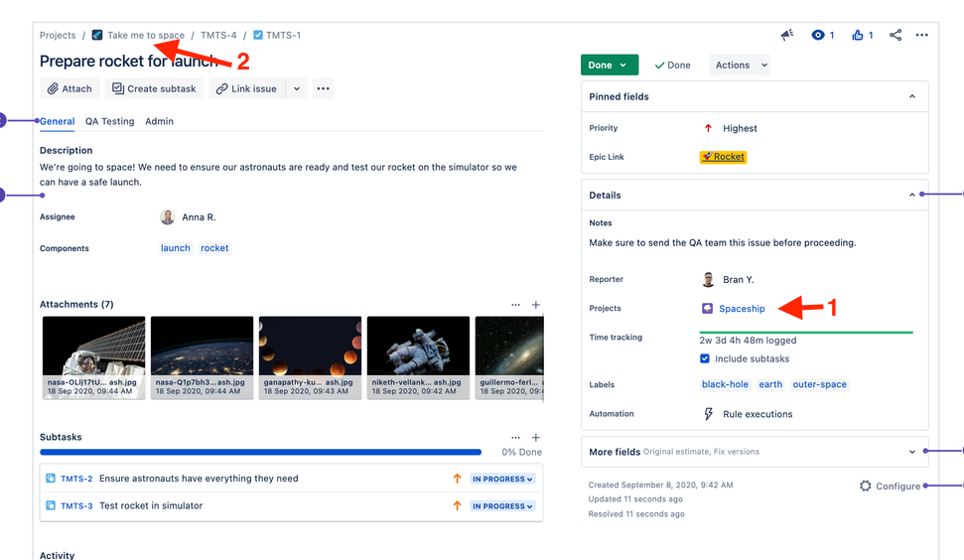Image resolution: width=964 pixels, height=560 pixels.
Task: Open the green Done status dropdown
Action: [610, 65]
